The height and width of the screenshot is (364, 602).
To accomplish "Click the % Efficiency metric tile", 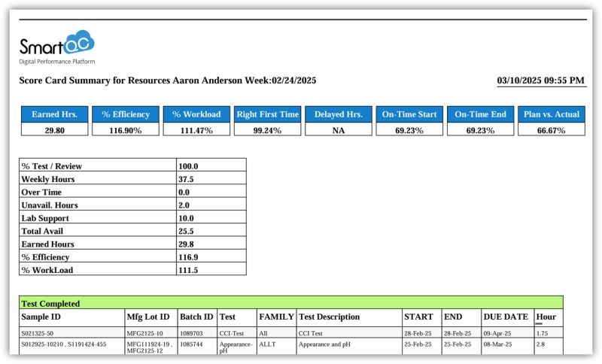I will click(126, 114).
